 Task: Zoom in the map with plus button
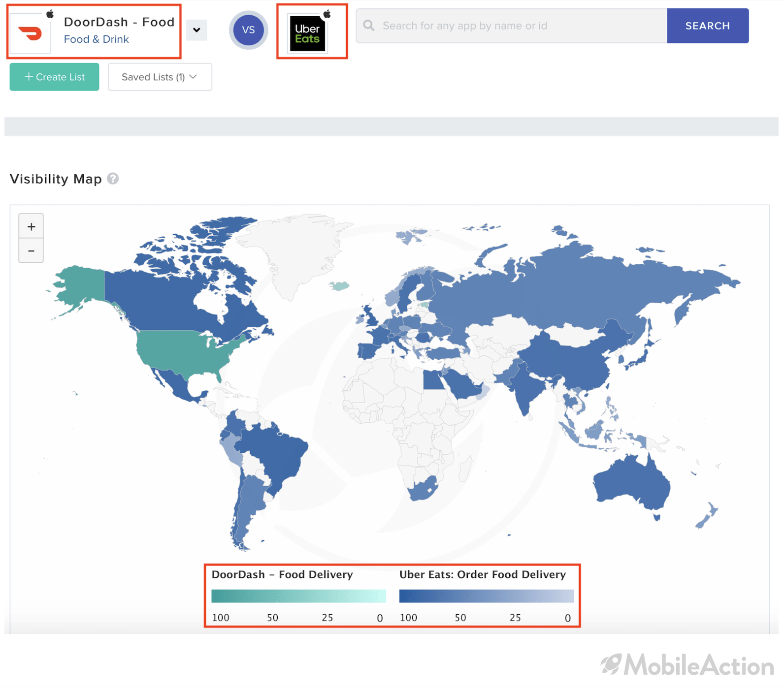pos(31,226)
